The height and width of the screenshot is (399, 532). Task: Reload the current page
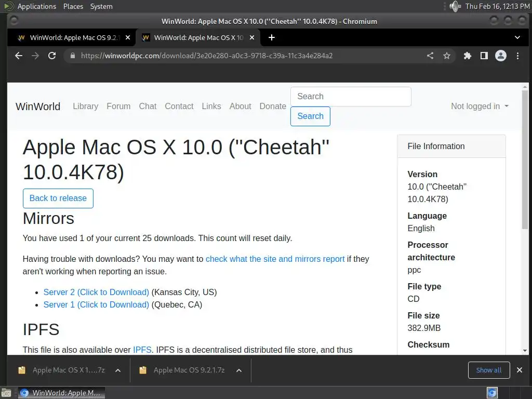pos(52,56)
